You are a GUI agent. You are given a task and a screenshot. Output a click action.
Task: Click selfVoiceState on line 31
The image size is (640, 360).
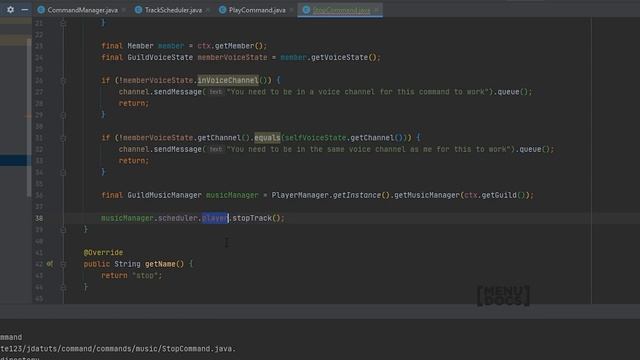pyautogui.click(x=315, y=138)
